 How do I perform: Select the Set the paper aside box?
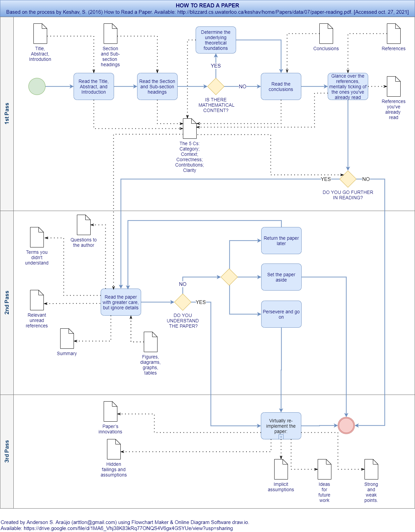pyautogui.click(x=281, y=277)
